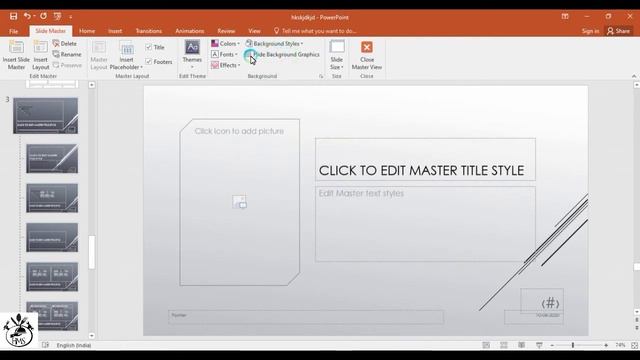The image size is (640, 360).
Task: Click the zoom percentage value
Action: tap(620, 345)
